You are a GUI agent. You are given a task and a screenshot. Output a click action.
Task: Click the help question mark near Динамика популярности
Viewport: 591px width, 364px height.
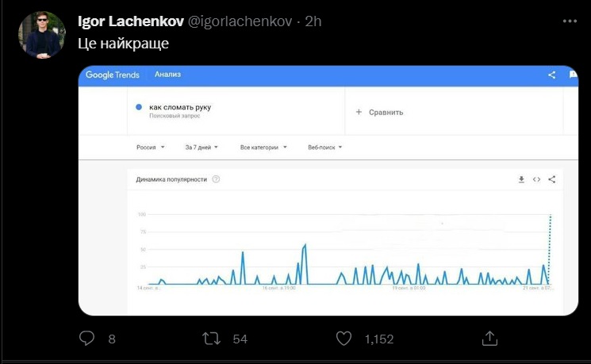click(216, 179)
